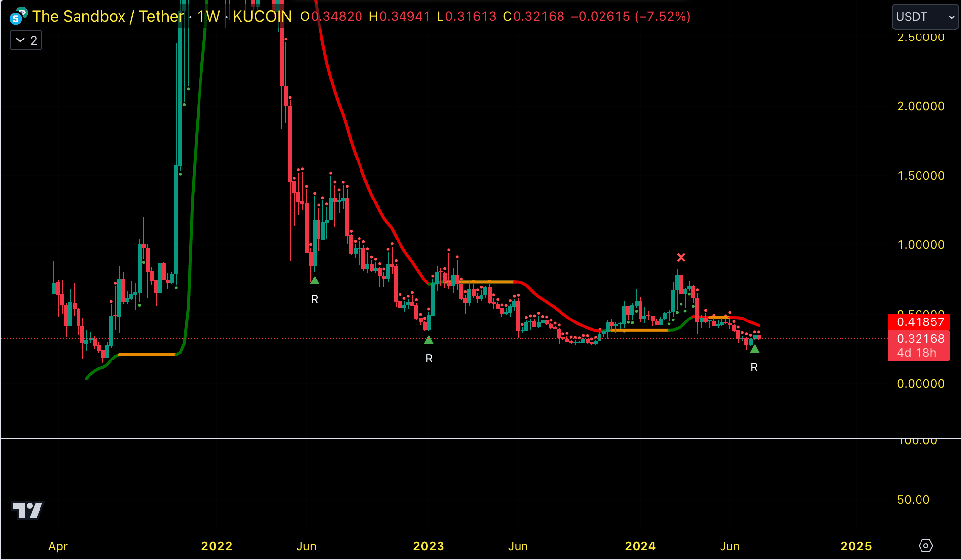
Task: Click the 2023 label on time axis
Action: (429, 546)
